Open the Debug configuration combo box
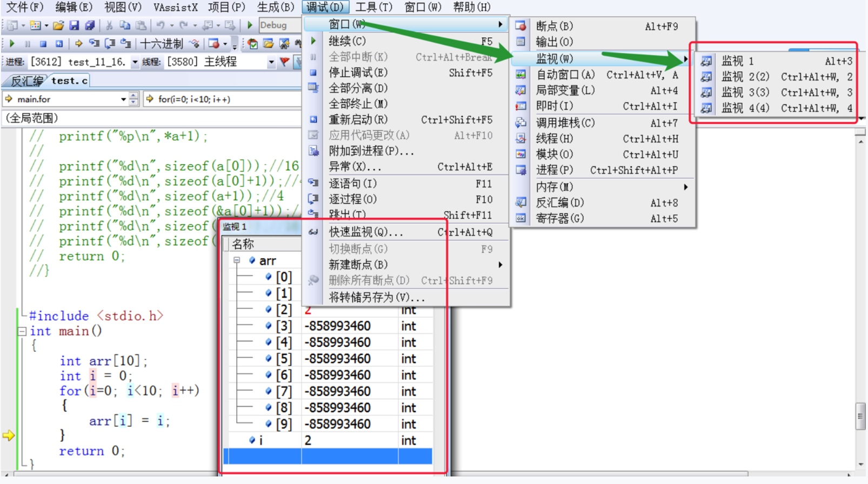This screenshot has height=484, width=868. pyautogui.click(x=280, y=25)
